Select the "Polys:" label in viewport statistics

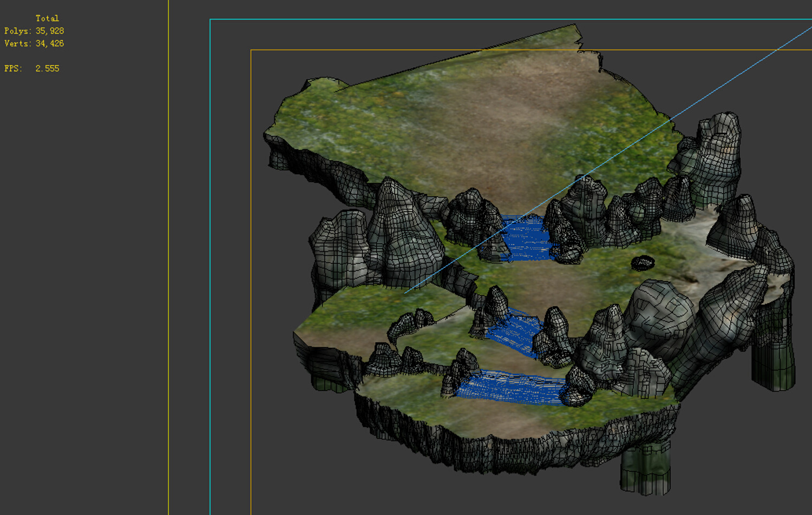click(18, 31)
